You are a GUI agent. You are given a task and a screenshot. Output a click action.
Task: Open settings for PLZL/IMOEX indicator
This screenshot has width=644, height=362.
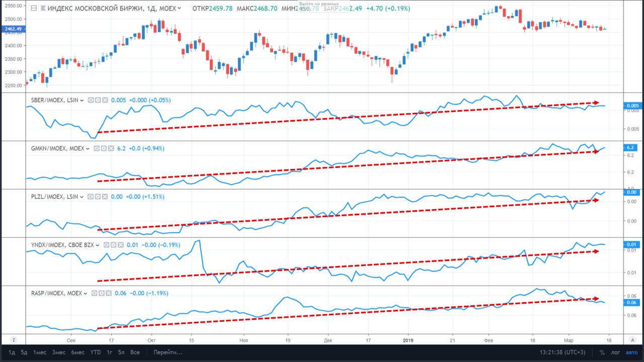point(97,197)
